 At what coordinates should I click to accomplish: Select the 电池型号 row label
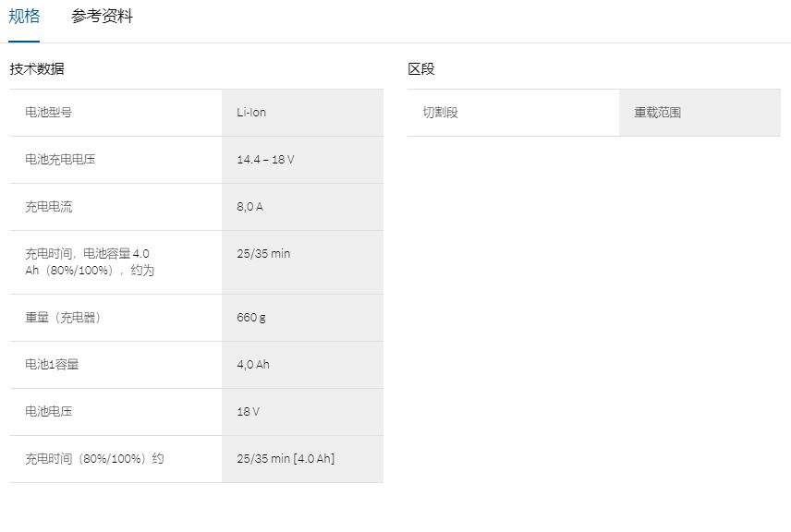48,113
